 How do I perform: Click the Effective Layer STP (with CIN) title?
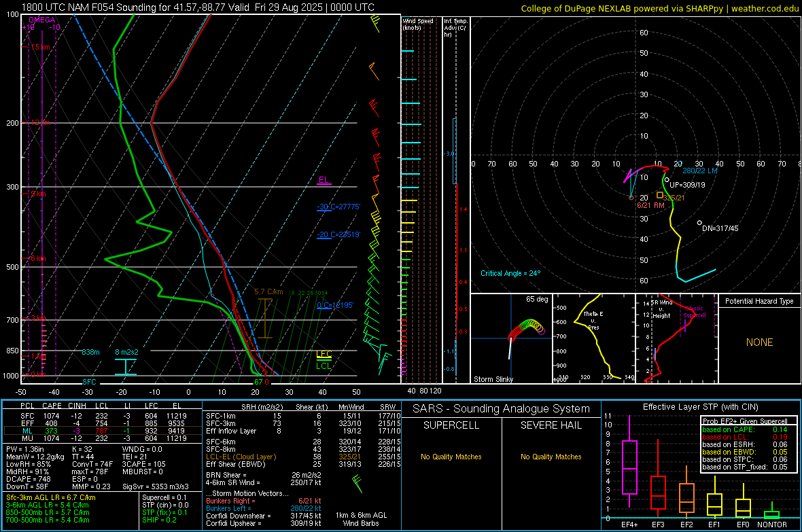700,407
